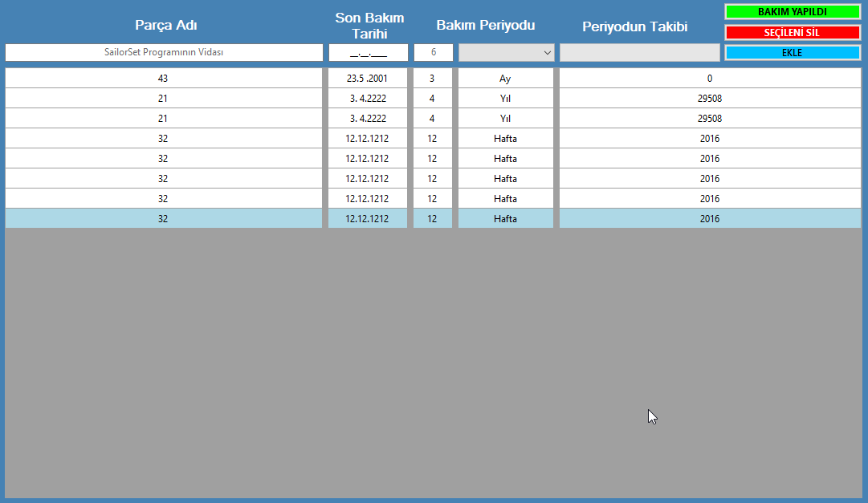Click the highlighted bottom row with value 32

164,217
